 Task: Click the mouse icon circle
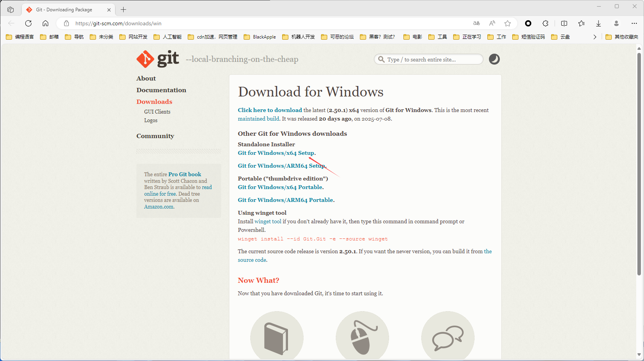(x=362, y=335)
